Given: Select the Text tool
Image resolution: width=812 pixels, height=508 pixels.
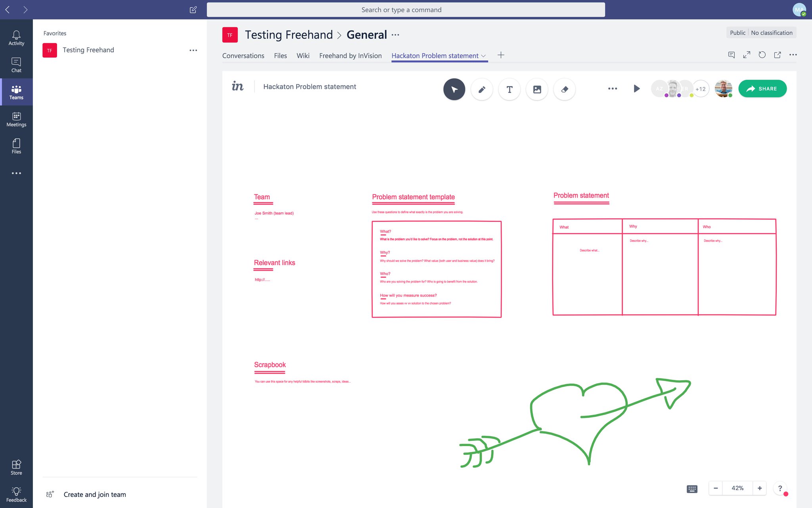Looking at the screenshot, I should (x=509, y=89).
